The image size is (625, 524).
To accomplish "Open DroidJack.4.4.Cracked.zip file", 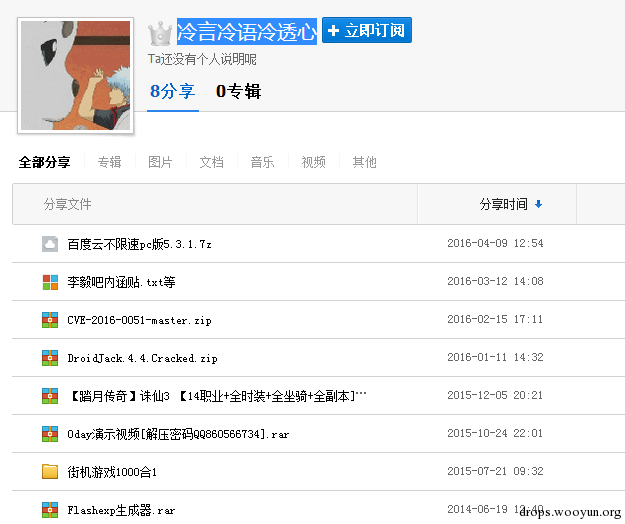I will (x=142, y=358).
